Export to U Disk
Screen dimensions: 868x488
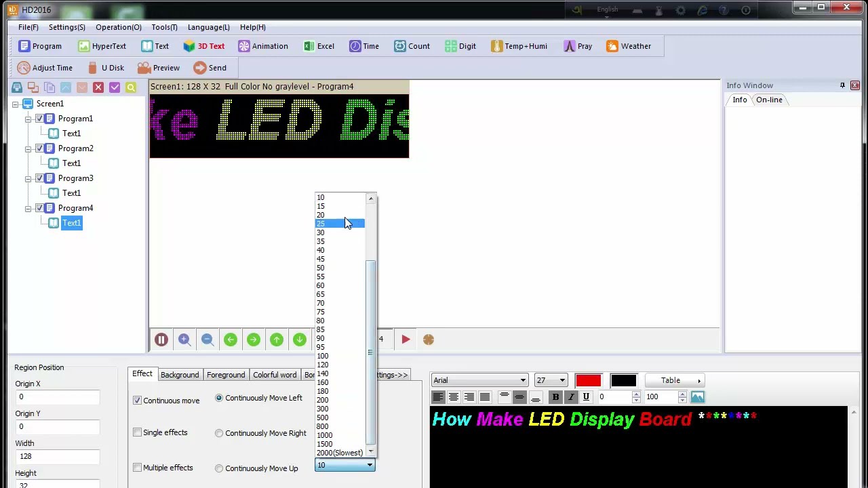[x=106, y=68]
